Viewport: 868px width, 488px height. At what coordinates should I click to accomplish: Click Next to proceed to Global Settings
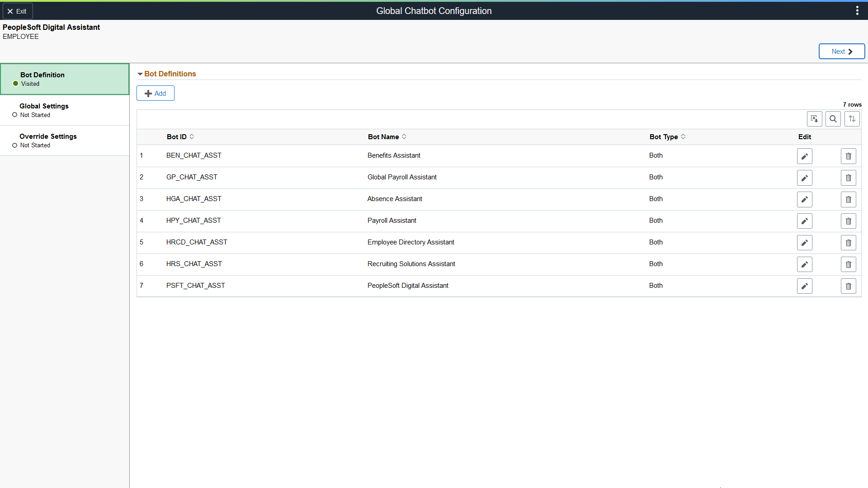pyautogui.click(x=841, y=51)
